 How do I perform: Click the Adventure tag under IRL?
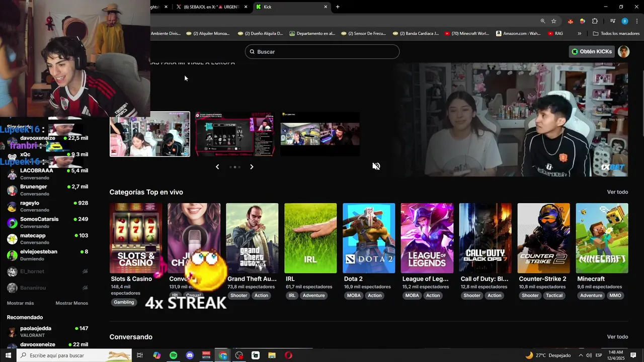[313, 296]
